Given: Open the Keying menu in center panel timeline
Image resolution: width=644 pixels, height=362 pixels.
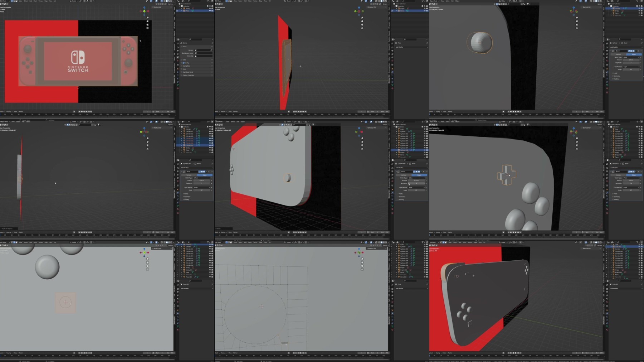Looking at the screenshot, I should (223, 232).
